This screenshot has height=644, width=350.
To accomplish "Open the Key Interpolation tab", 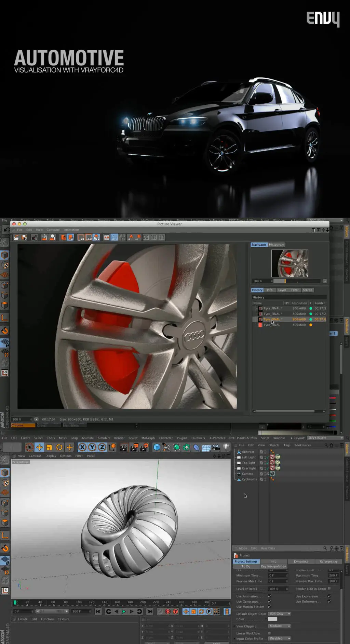I will click(273, 566).
